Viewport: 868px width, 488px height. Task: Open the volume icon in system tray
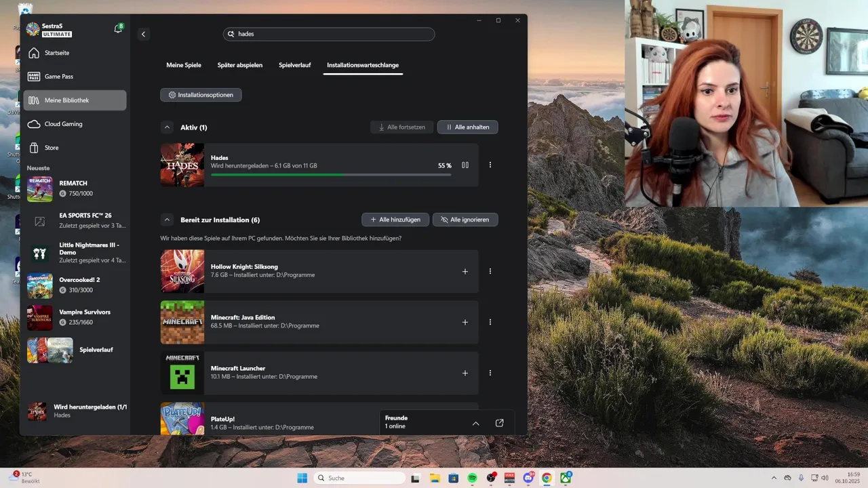pyautogui.click(x=825, y=478)
